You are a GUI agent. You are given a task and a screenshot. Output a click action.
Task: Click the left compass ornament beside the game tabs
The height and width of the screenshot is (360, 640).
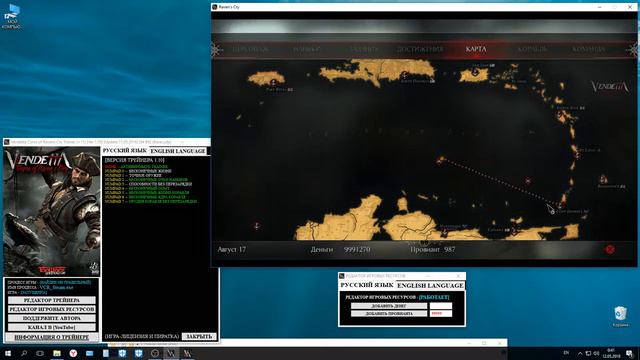click(x=217, y=49)
